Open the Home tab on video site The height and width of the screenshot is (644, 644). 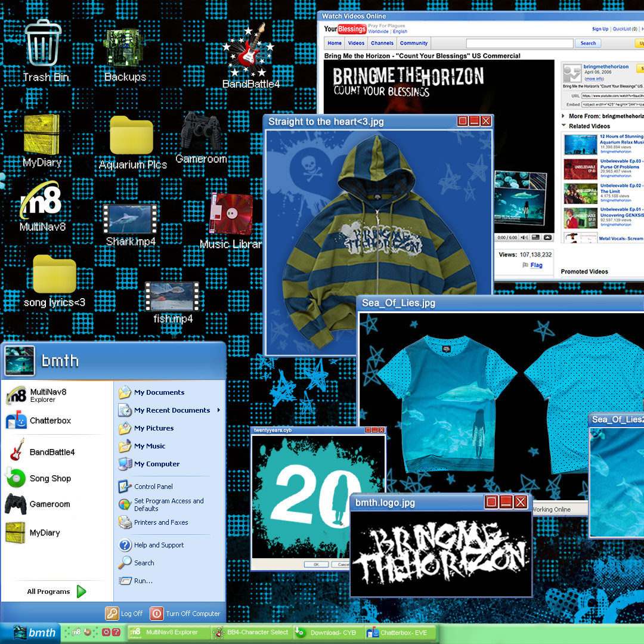pos(335,43)
